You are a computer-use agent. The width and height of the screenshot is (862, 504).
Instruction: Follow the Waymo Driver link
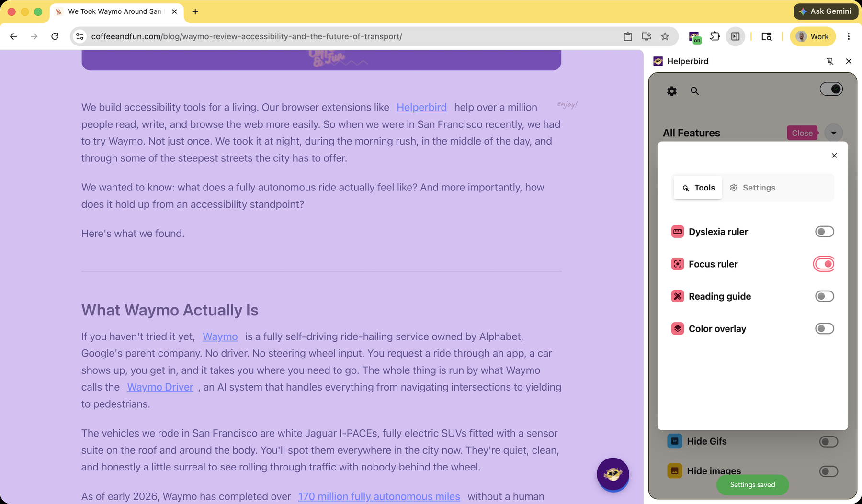[x=160, y=387]
